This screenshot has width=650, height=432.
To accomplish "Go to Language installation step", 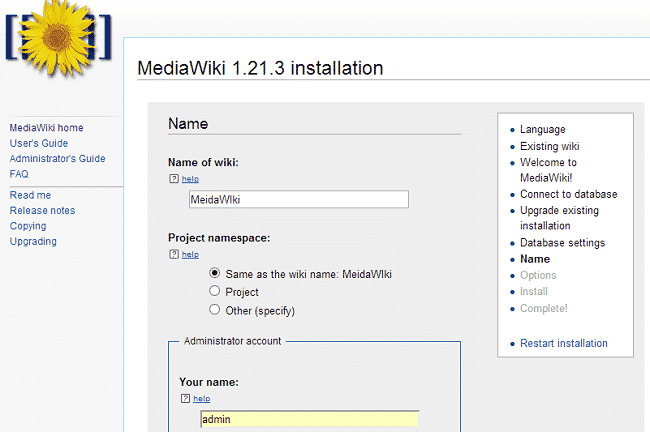I will point(542,129).
